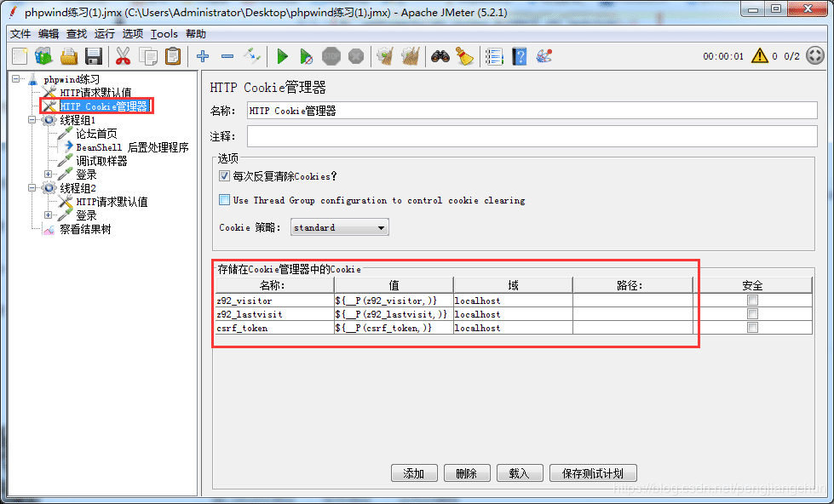Open the 查找 menu
The width and height of the screenshot is (834, 504).
click(77, 34)
